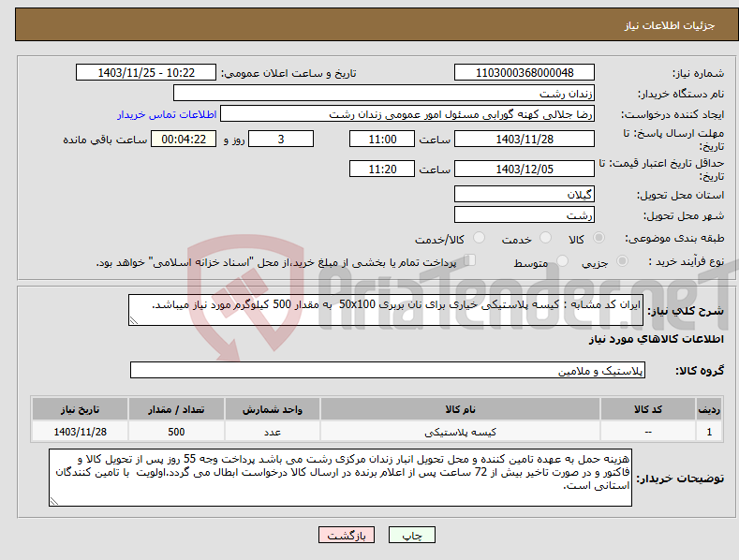Screen dimensions: 739x560
Task: Click the table date cell 1403/11/28
Action: click(x=81, y=432)
